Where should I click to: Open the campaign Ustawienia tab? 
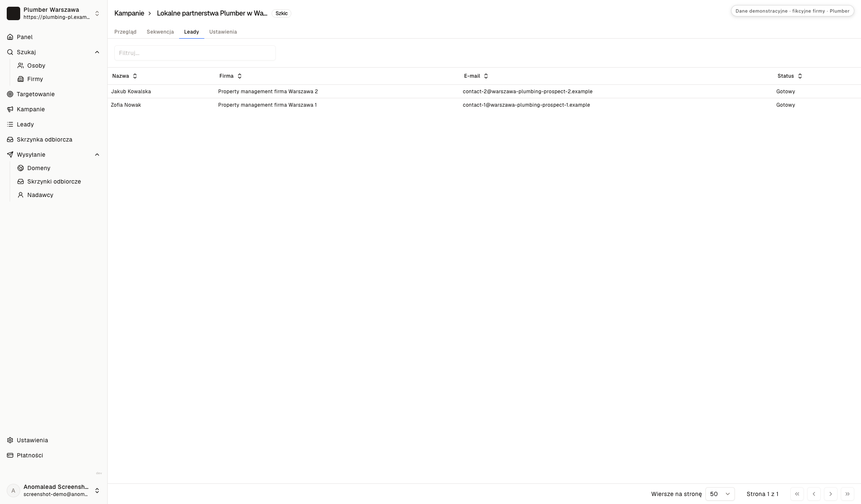223,32
